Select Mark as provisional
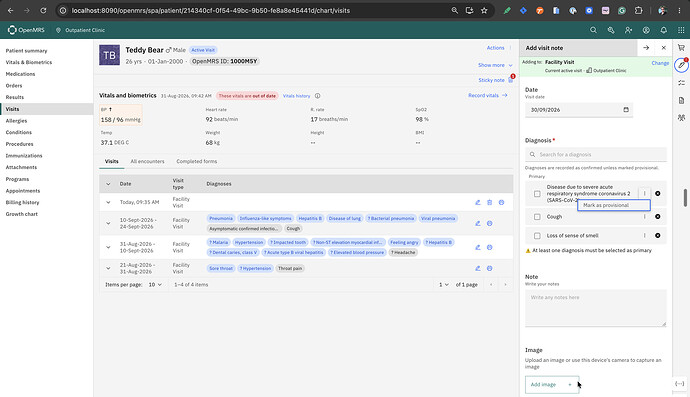690x397 pixels. (614, 205)
